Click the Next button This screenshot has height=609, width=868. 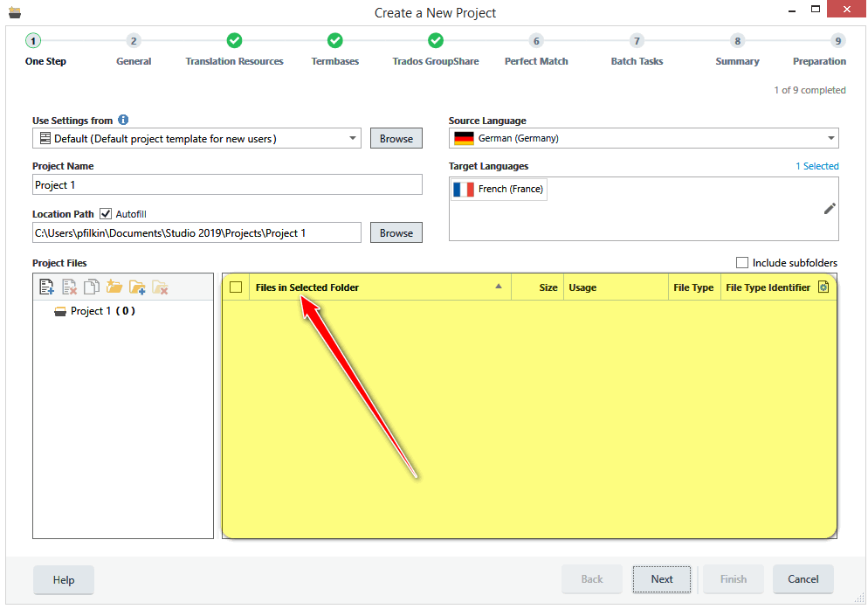coord(662,579)
